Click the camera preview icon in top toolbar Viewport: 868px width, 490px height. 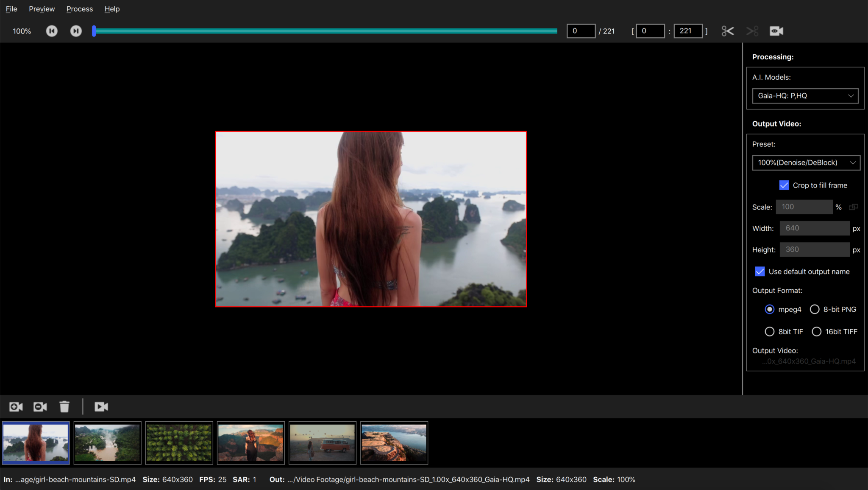pos(776,31)
